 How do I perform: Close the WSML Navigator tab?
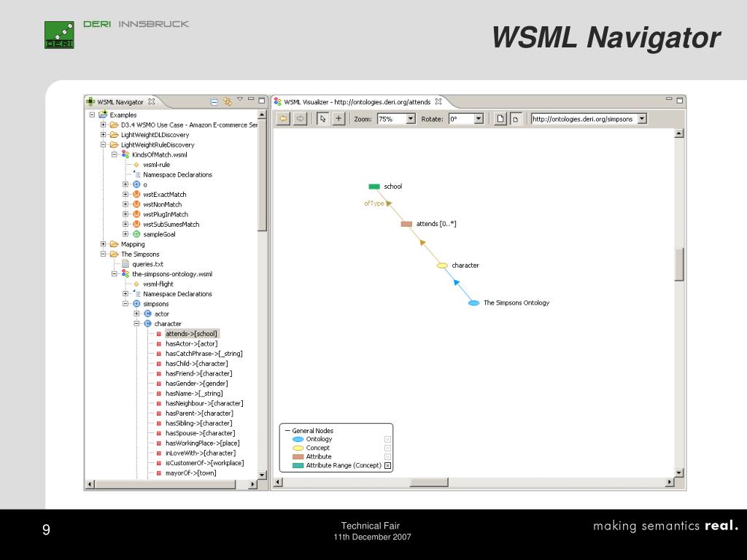pyautogui.click(x=152, y=101)
